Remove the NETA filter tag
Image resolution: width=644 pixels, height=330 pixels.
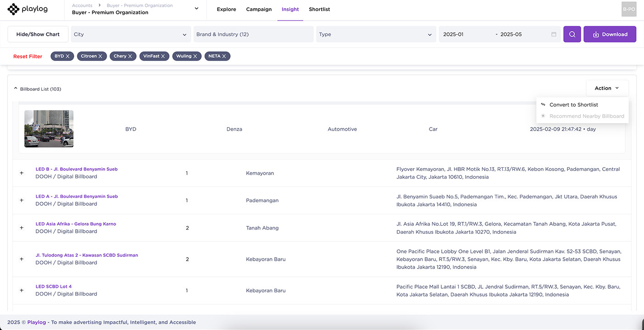pyautogui.click(x=224, y=56)
